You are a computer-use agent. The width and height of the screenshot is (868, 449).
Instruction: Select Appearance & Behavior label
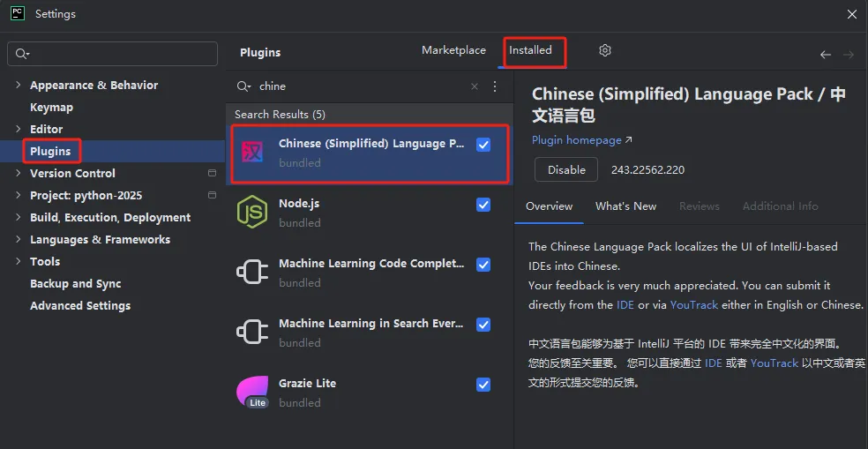(94, 86)
